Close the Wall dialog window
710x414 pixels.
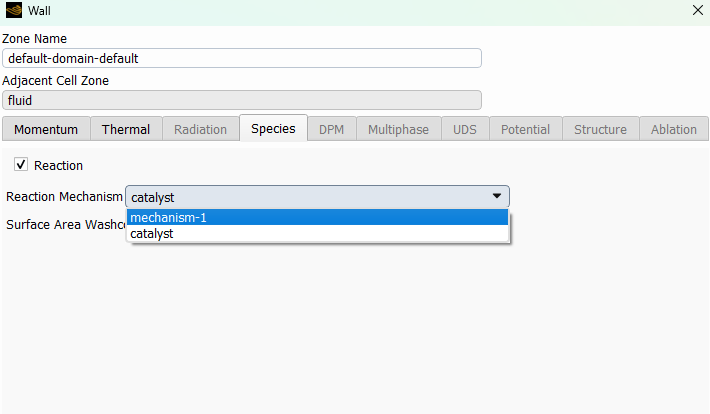point(697,10)
